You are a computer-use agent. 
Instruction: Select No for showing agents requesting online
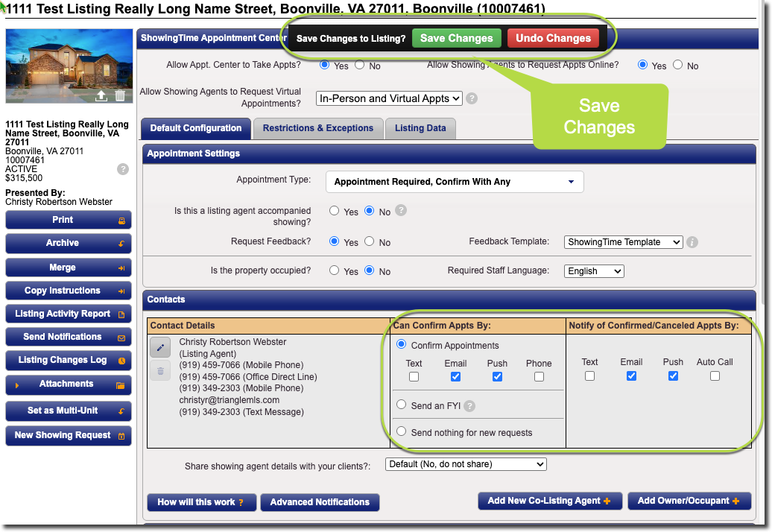pyautogui.click(x=678, y=65)
